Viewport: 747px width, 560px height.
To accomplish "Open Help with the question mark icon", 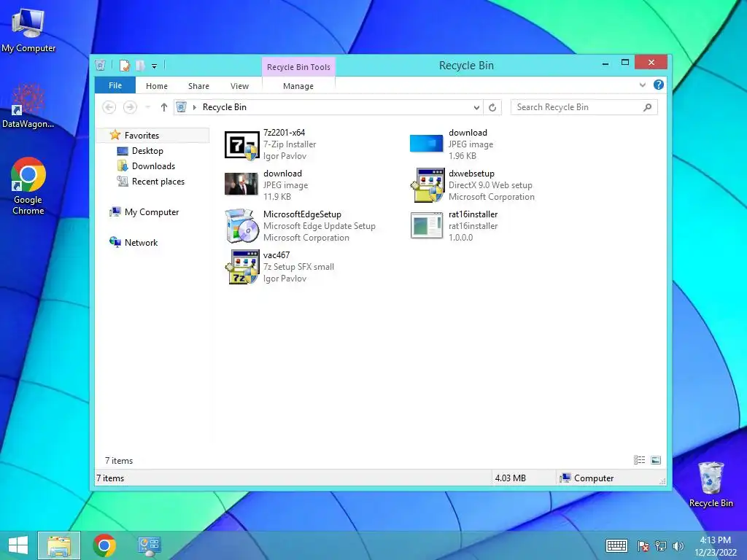I will click(659, 85).
